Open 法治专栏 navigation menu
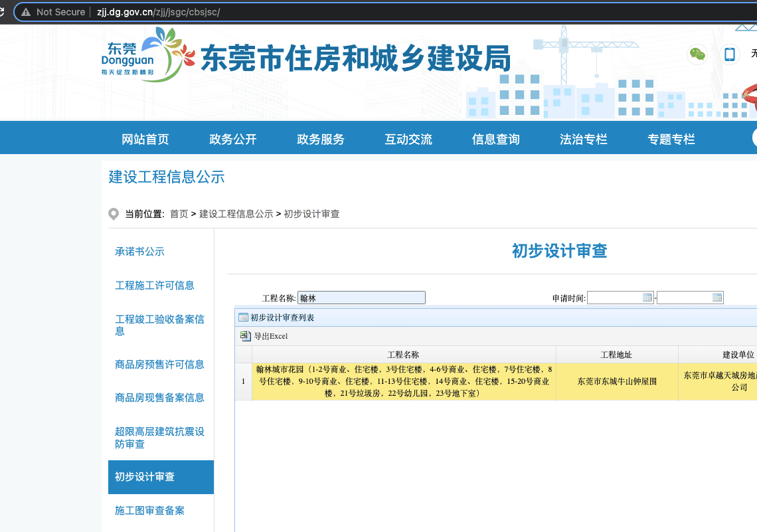This screenshot has height=532, width=757. [583, 139]
